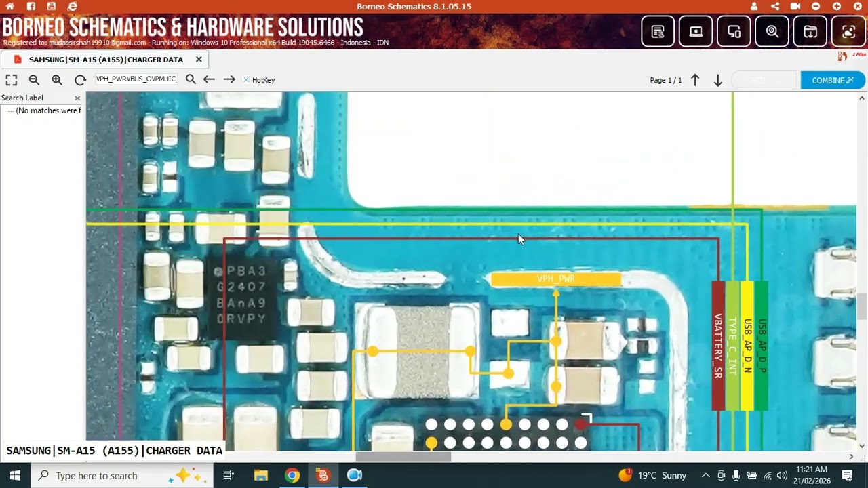The height and width of the screenshot is (488, 868).
Task: Zoom out of the schematic
Action: pos(34,80)
